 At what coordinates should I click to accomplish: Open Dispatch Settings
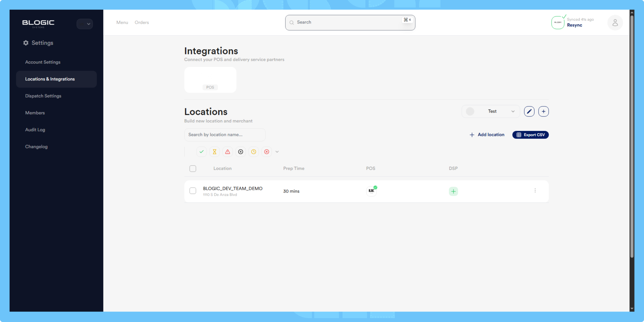[x=43, y=96]
